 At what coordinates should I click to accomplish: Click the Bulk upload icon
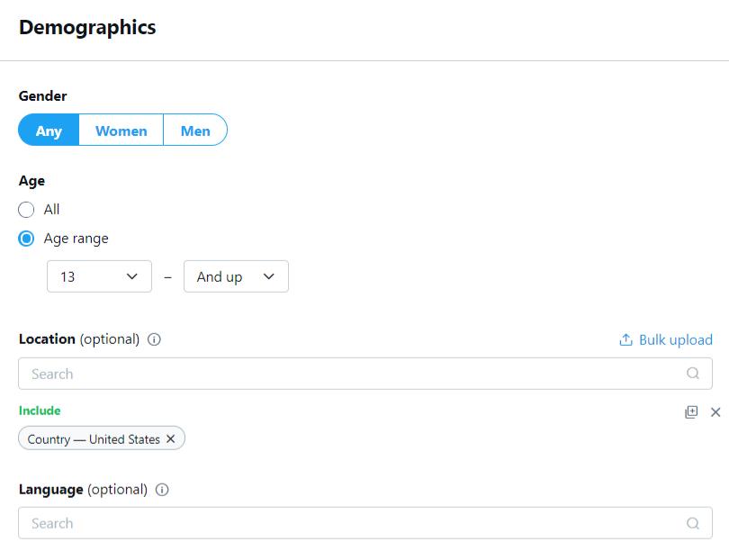tap(625, 339)
